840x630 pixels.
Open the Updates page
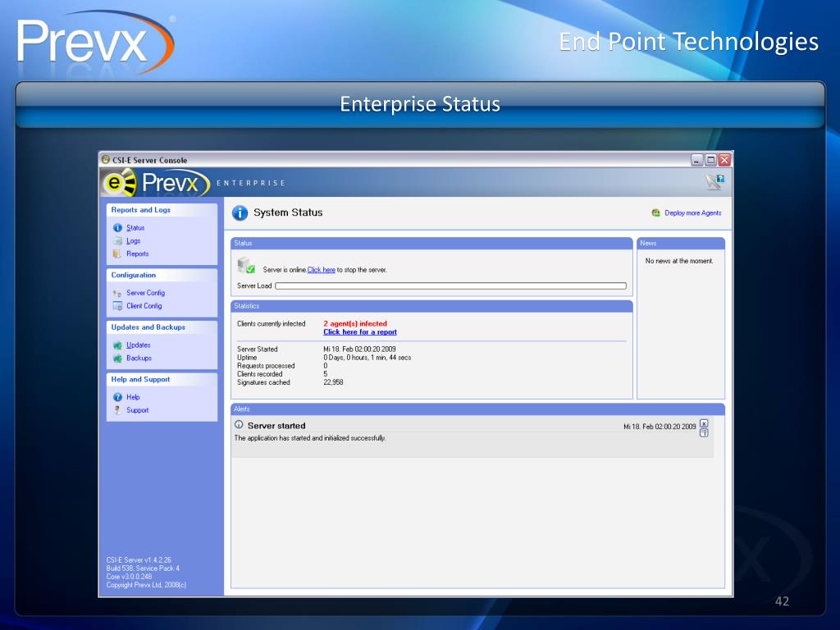(138, 345)
